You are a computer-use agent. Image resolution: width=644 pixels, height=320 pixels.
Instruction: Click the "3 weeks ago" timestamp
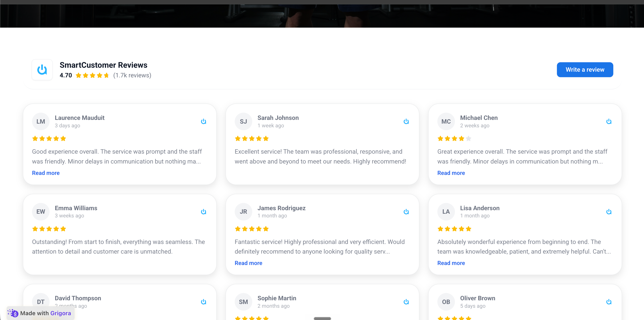point(70,216)
